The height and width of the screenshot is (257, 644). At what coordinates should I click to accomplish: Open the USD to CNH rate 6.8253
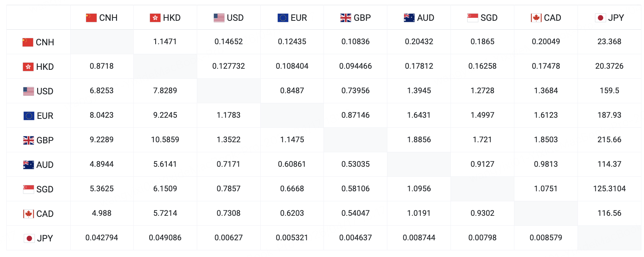click(101, 91)
